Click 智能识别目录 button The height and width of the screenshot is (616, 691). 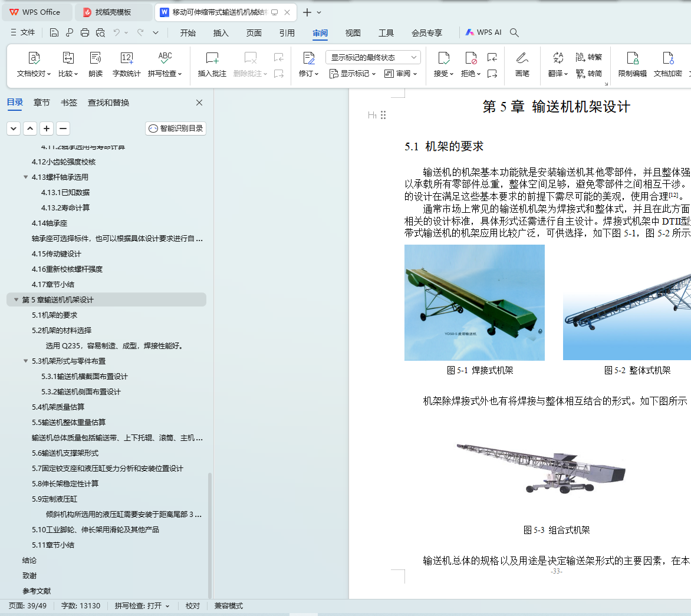(176, 129)
